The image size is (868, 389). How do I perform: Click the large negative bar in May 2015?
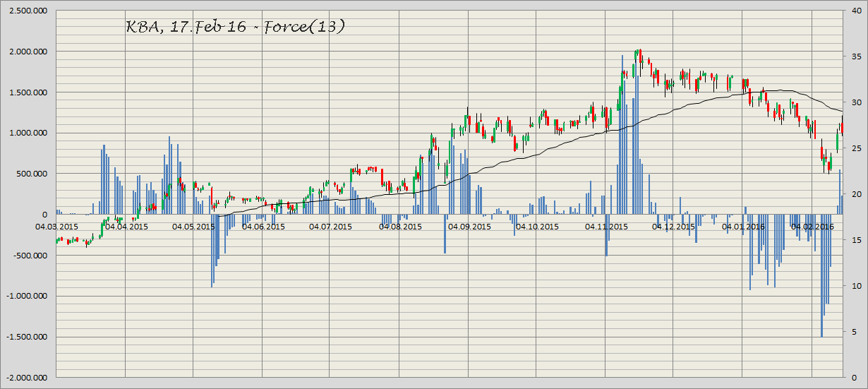coord(212,251)
